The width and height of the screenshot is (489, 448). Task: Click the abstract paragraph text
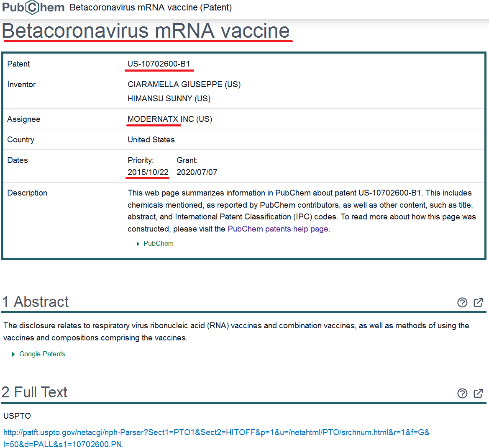click(x=236, y=332)
